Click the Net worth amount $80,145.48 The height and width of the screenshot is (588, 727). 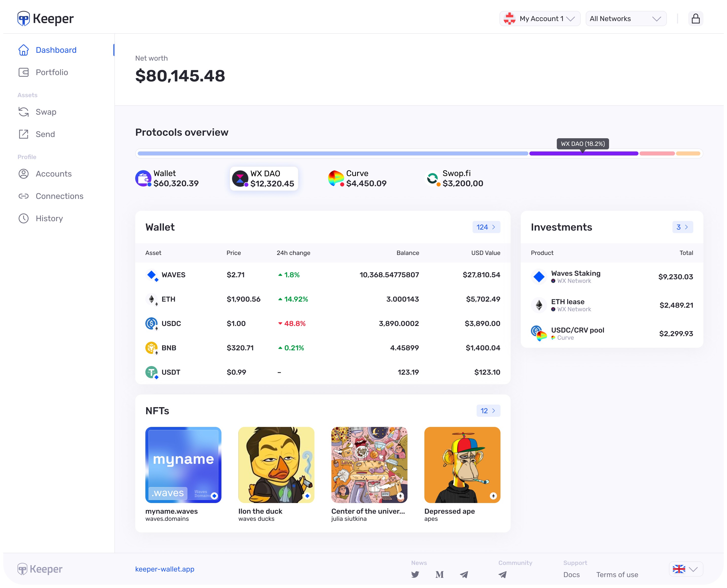coord(180,76)
